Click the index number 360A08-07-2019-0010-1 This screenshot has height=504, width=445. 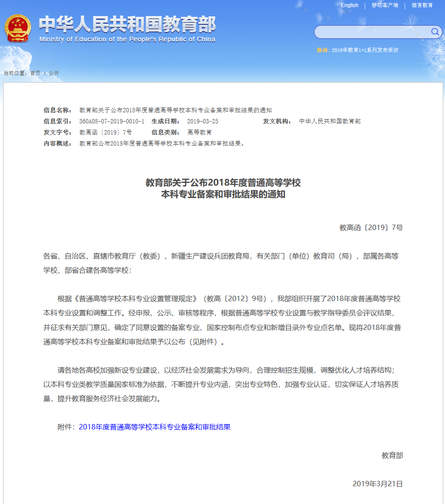[x=112, y=121]
